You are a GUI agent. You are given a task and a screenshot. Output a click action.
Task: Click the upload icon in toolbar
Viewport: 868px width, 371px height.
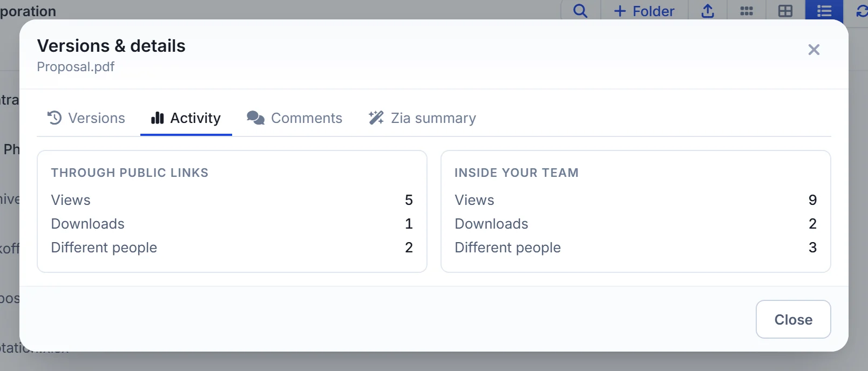(708, 11)
